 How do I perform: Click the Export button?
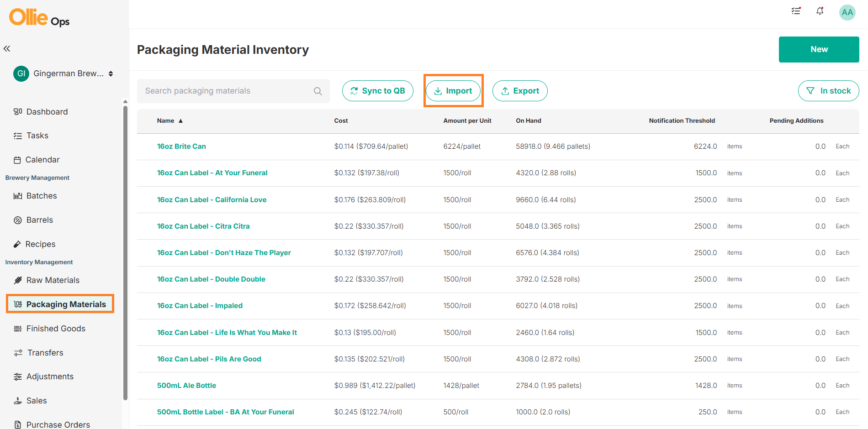coord(520,91)
